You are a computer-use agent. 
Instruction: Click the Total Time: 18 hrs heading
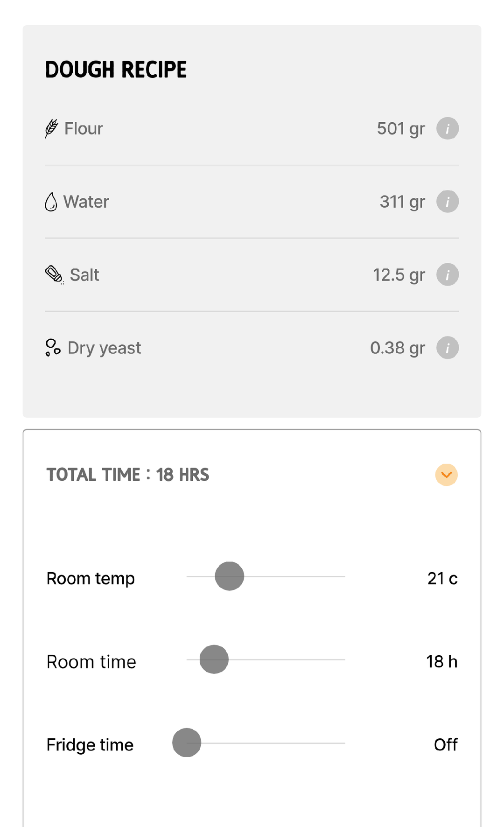click(x=128, y=475)
